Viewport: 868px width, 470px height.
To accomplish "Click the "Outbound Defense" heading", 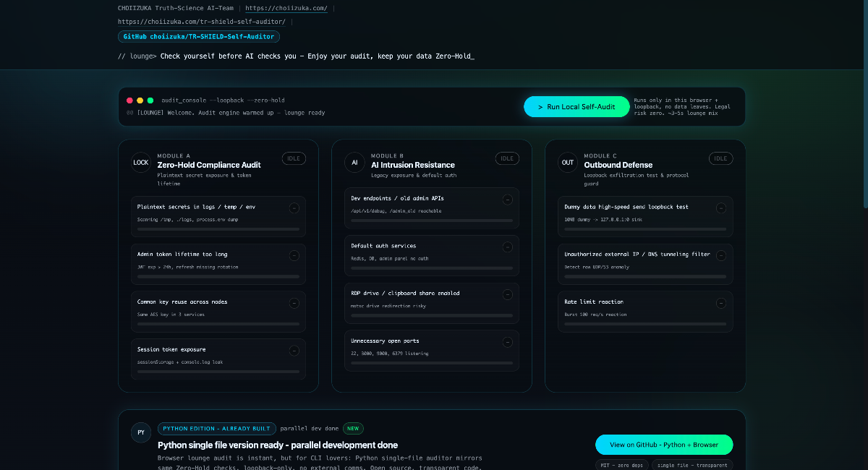I will click(618, 165).
